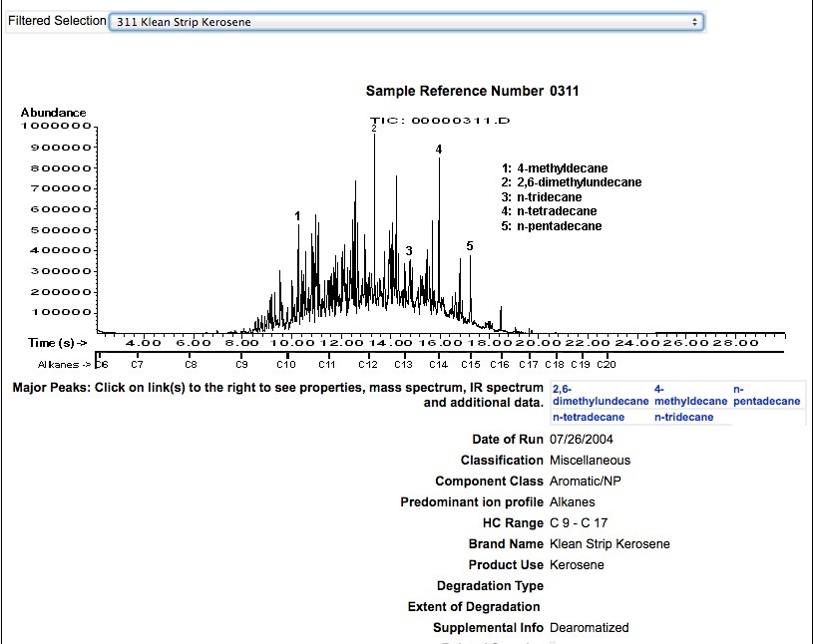The width and height of the screenshot is (814, 644).
Task: Click legend entry '5: n-pentadecane'
Action: point(552,225)
